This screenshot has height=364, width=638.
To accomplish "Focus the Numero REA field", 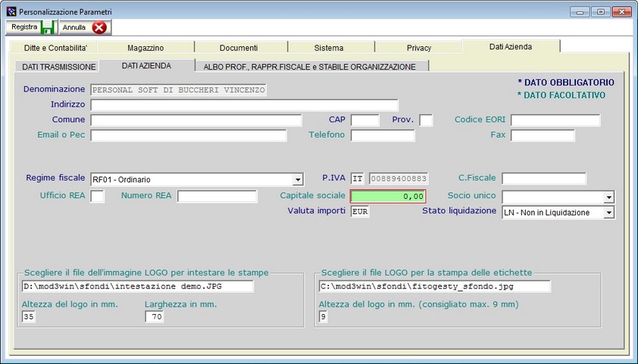I will click(x=217, y=196).
